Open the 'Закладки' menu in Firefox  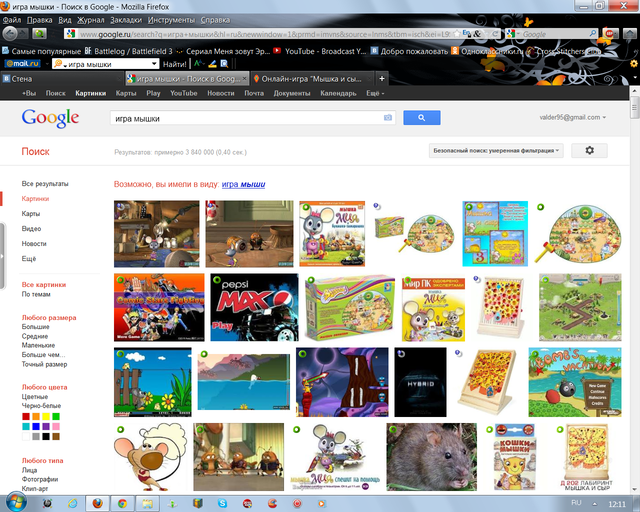[125, 20]
